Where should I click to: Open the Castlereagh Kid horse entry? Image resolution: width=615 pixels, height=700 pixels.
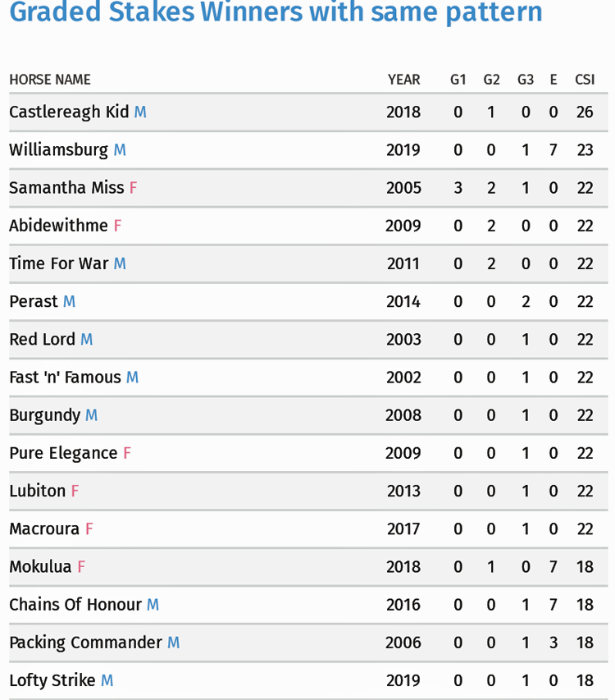69,112
